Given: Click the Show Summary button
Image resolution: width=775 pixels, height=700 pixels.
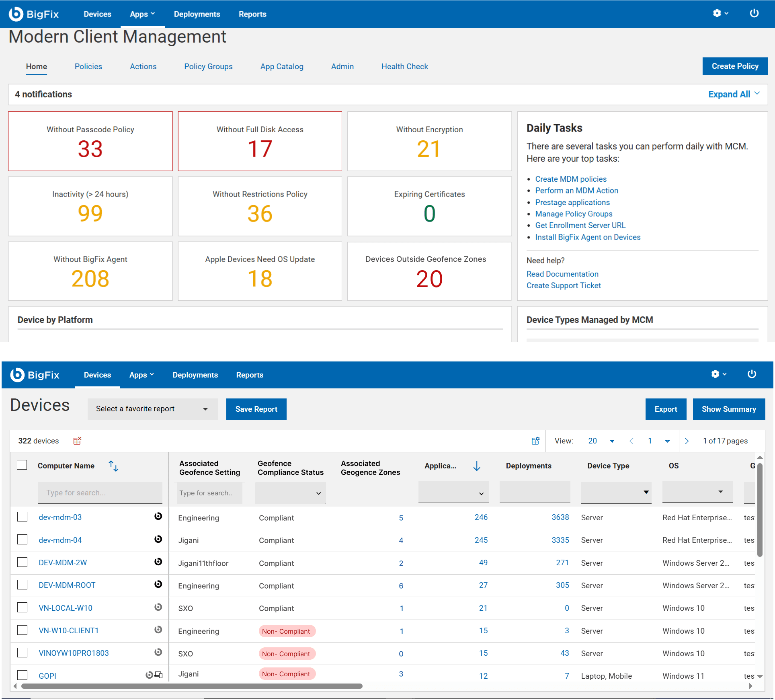Looking at the screenshot, I should click(x=729, y=409).
